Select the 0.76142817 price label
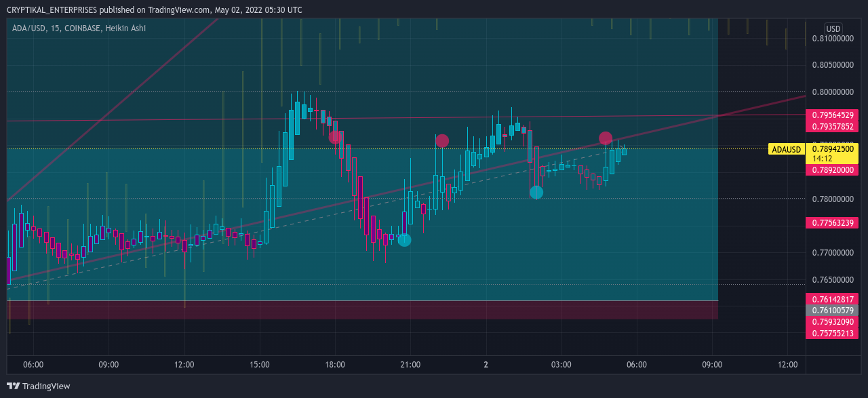The height and width of the screenshot is (398, 868). (x=833, y=299)
